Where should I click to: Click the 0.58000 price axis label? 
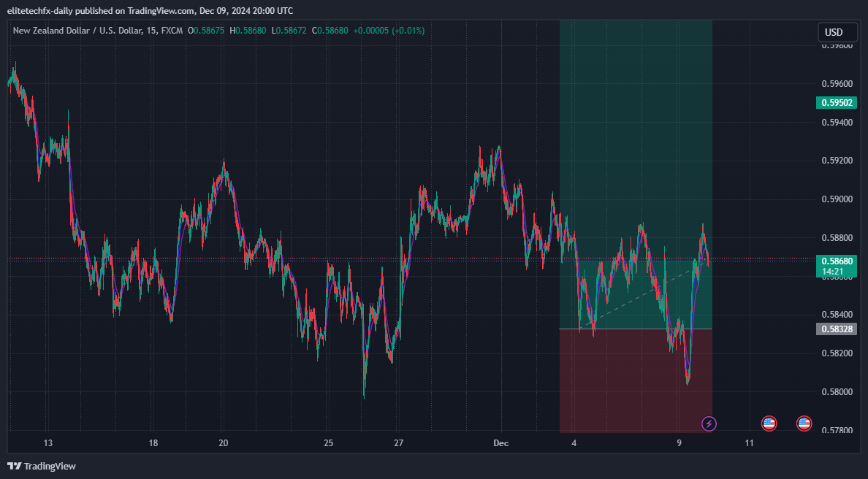(837, 391)
